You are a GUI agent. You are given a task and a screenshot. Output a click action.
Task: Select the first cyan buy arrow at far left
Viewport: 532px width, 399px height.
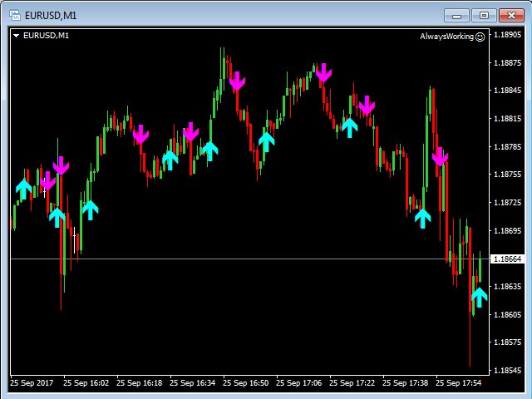click(24, 190)
